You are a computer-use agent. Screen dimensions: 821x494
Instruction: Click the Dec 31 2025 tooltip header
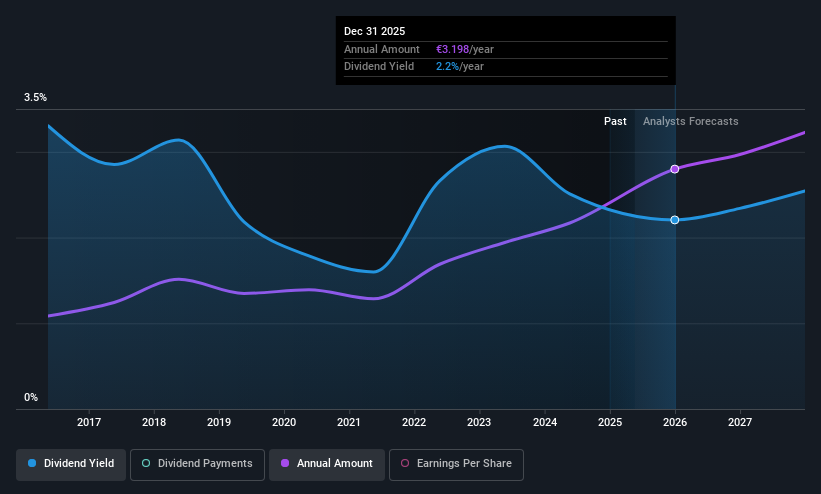coord(374,31)
